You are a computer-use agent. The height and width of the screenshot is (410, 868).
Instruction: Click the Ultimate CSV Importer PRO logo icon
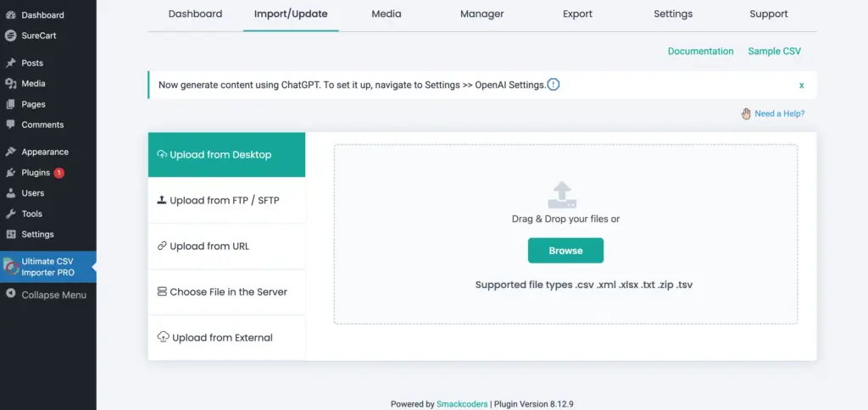coord(11,267)
